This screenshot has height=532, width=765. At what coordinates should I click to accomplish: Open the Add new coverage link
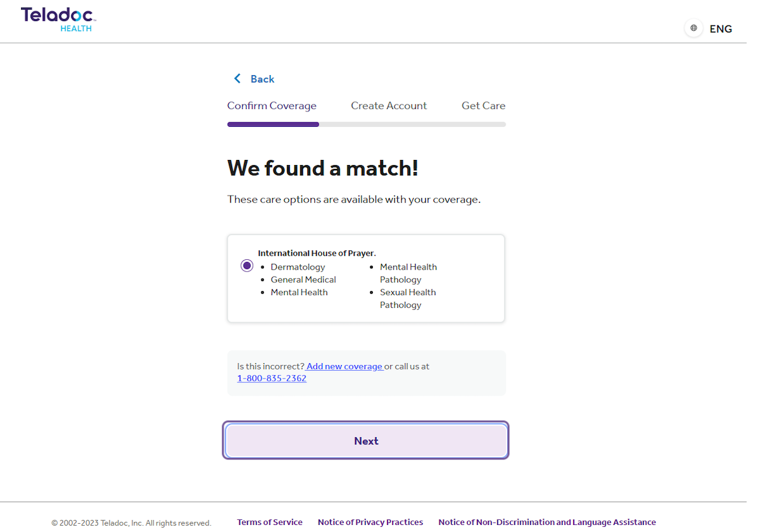coord(344,366)
